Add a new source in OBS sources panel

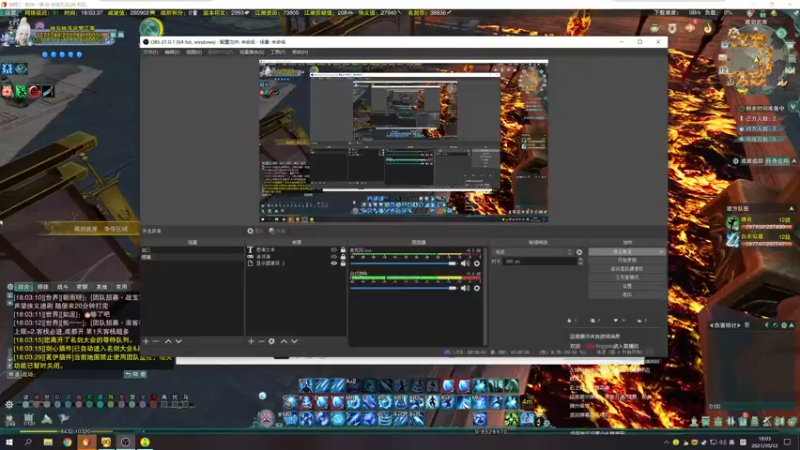coord(251,341)
